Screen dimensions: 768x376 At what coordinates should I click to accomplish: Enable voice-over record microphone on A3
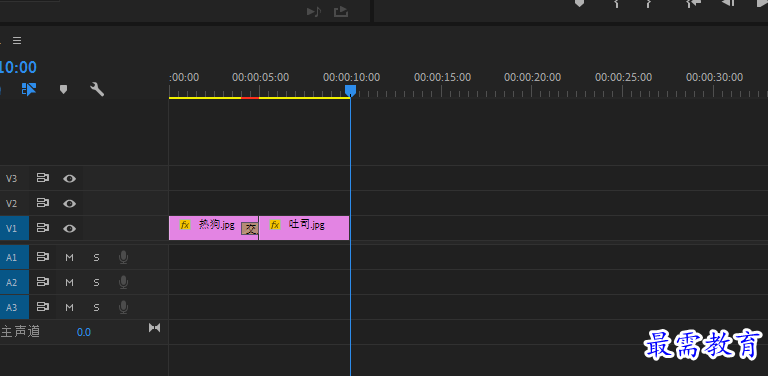tap(124, 307)
